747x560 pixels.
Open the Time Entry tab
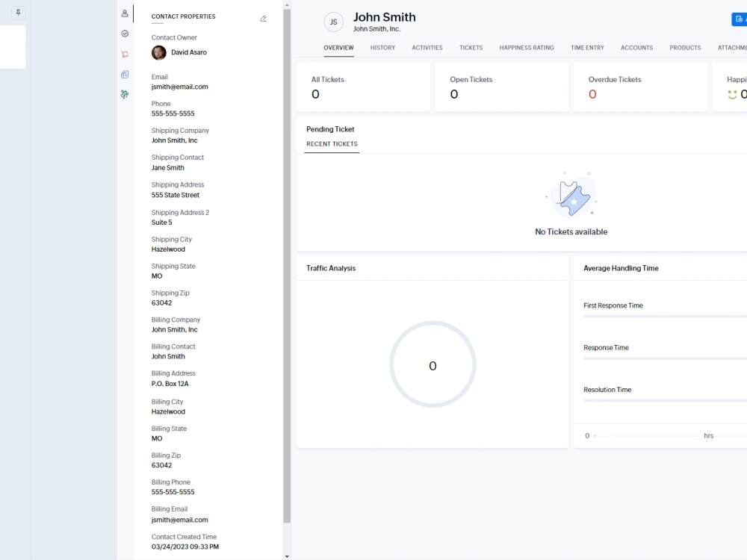(587, 48)
